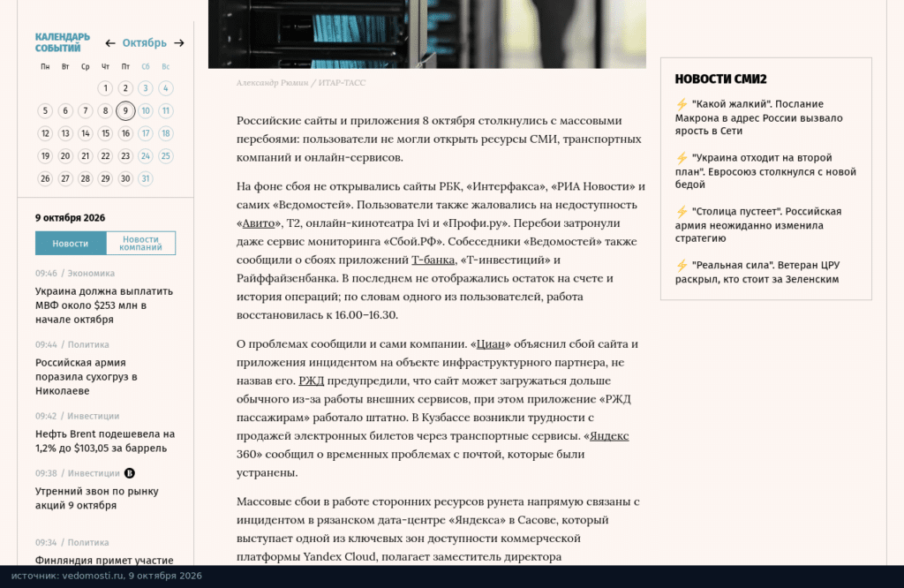Go to next month in events calendar

tap(179, 43)
